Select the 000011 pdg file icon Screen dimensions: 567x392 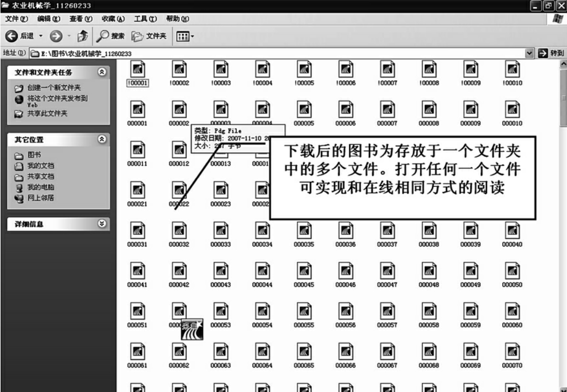137,150
